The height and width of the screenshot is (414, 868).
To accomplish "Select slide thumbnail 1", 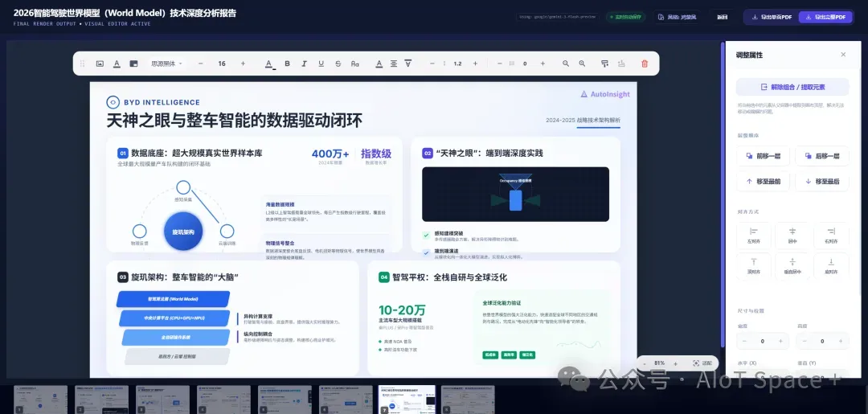I will (x=40, y=400).
